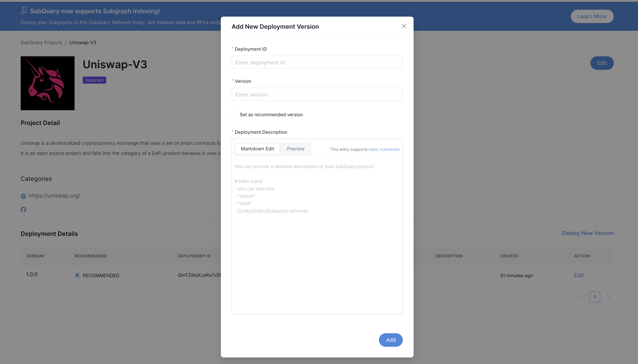Click the Deployment ID input field

pyautogui.click(x=317, y=62)
